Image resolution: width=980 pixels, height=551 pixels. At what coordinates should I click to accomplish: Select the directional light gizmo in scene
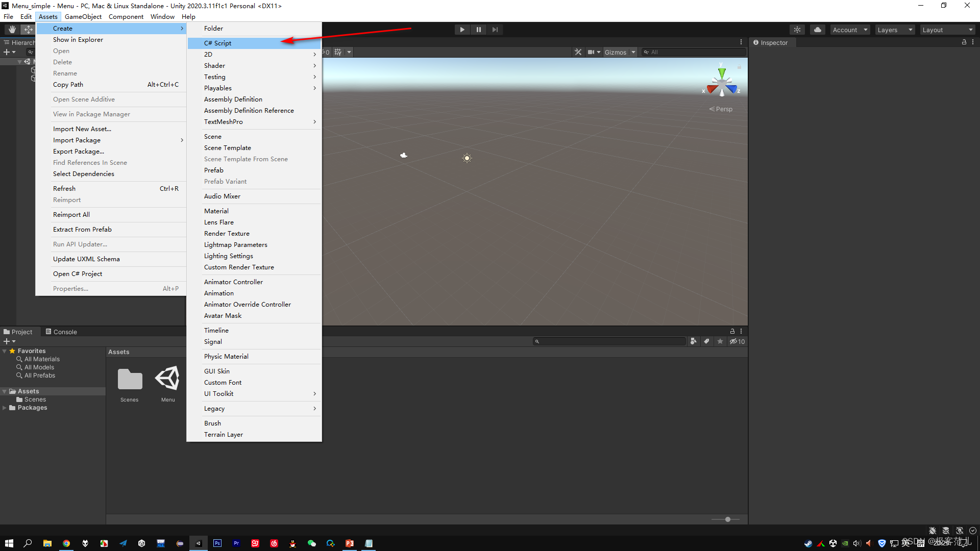pos(467,158)
